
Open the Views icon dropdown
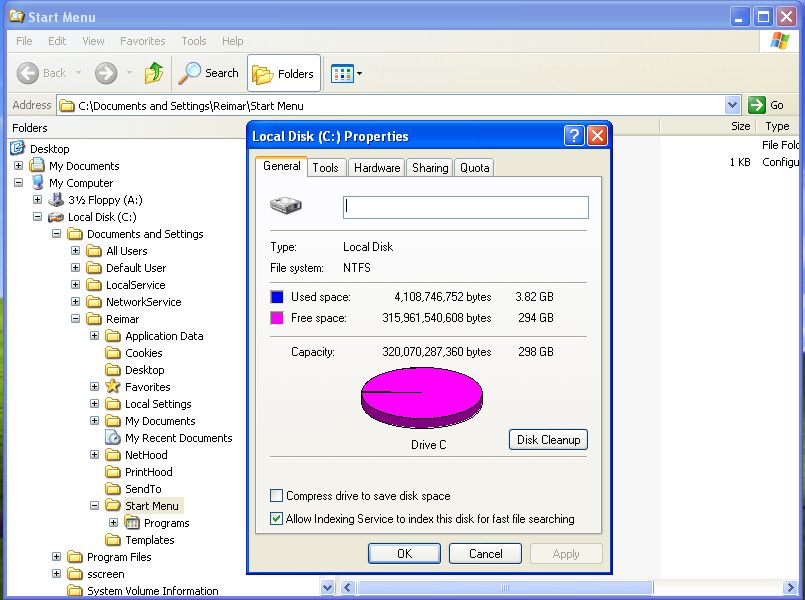tap(347, 73)
